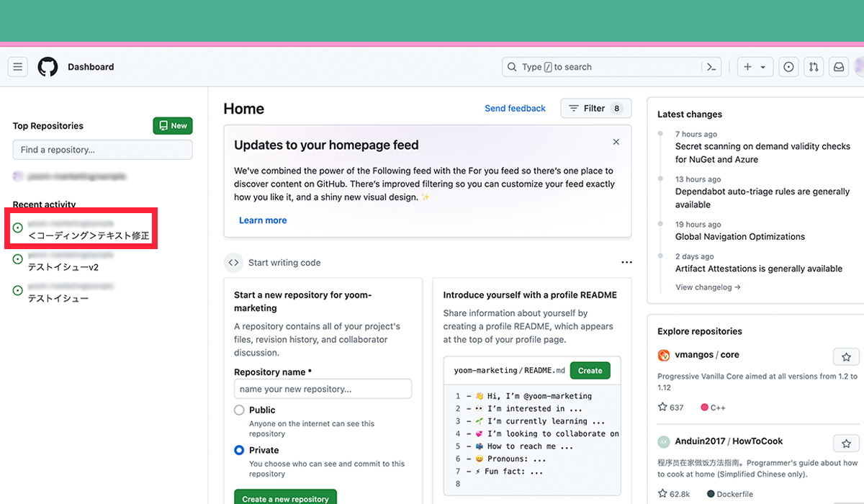Open Secret scanning validity checks changelog entry
The height and width of the screenshot is (504, 864).
tap(762, 153)
